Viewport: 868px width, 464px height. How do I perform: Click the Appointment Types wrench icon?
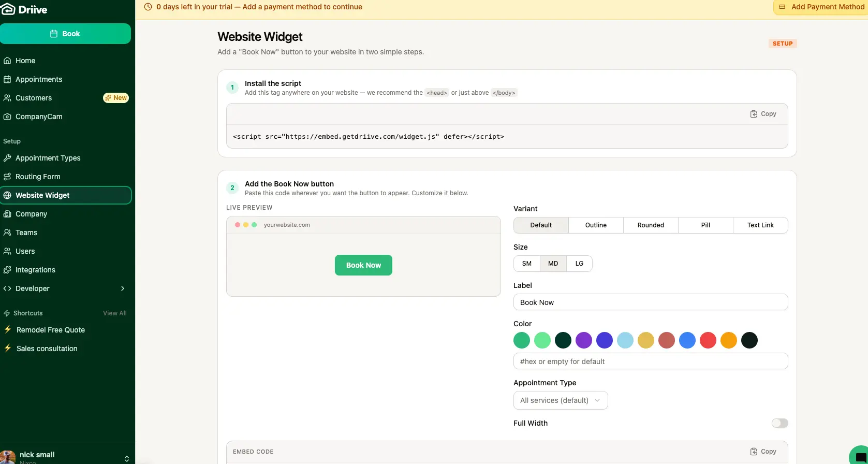7,158
